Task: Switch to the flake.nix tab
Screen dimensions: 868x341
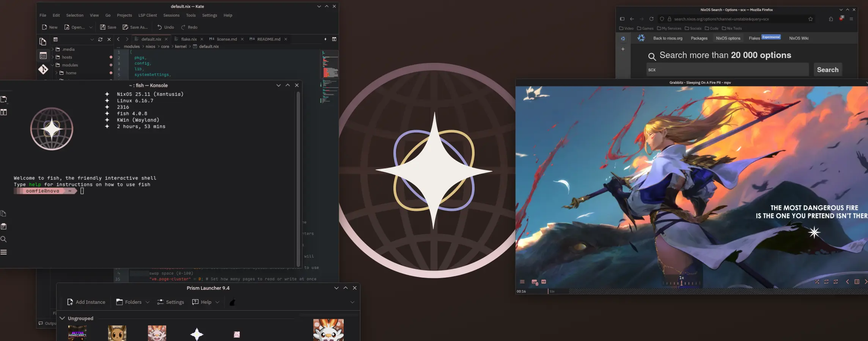Action: (189, 39)
